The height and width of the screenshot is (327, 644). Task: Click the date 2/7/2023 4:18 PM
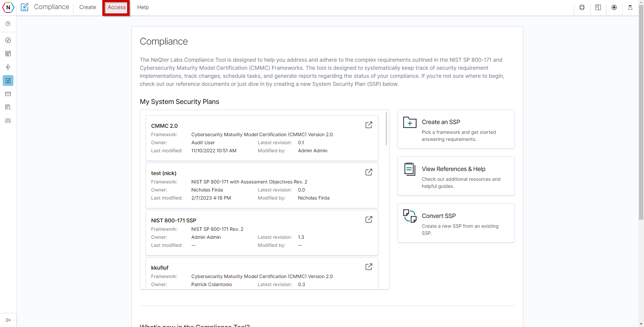click(x=211, y=198)
